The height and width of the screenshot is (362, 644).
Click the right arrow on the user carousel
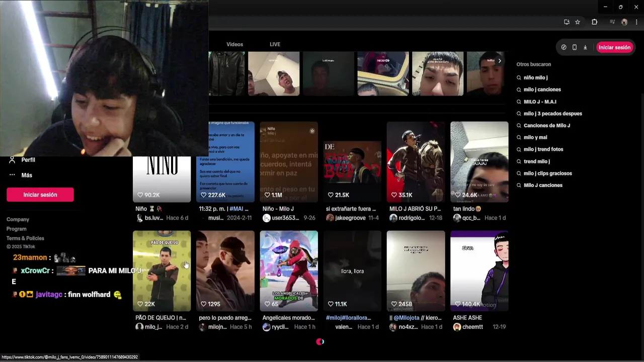point(499,61)
